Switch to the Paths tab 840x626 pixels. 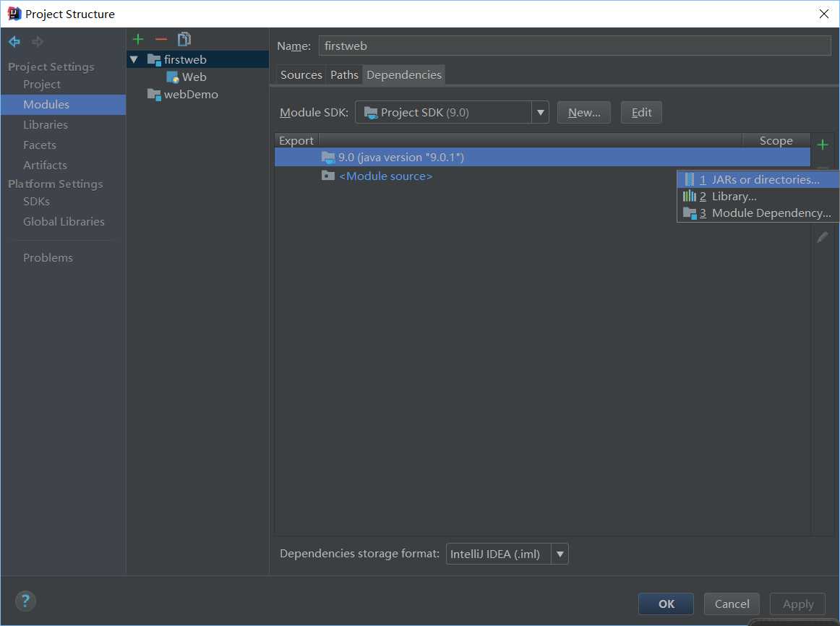pos(344,75)
